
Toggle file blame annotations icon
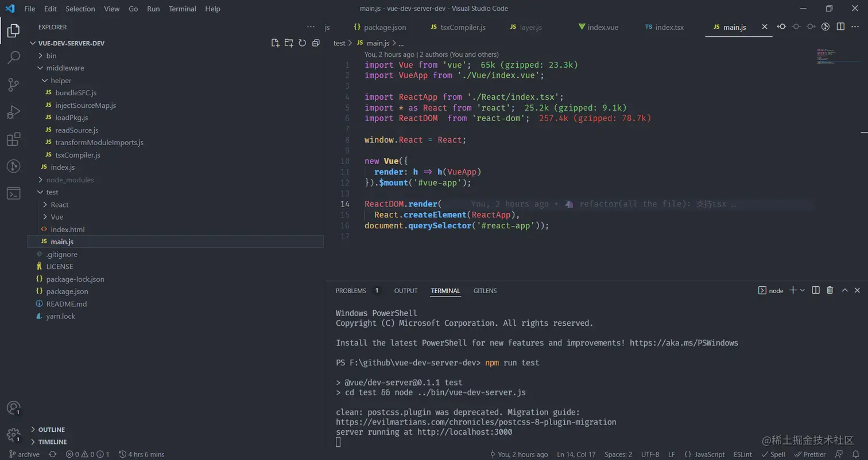click(x=826, y=27)
